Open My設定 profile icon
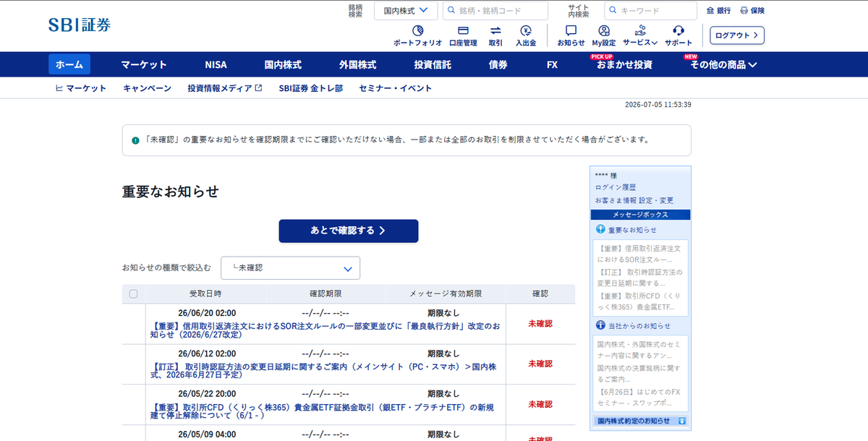 603,31
